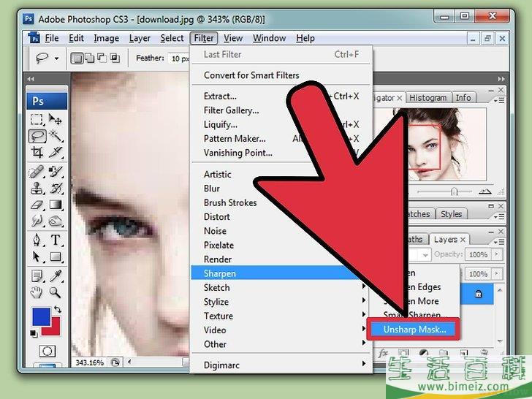Select the Path Selection tool
Image resolution: width=532 pixels, height=399 pixels.
37,256
